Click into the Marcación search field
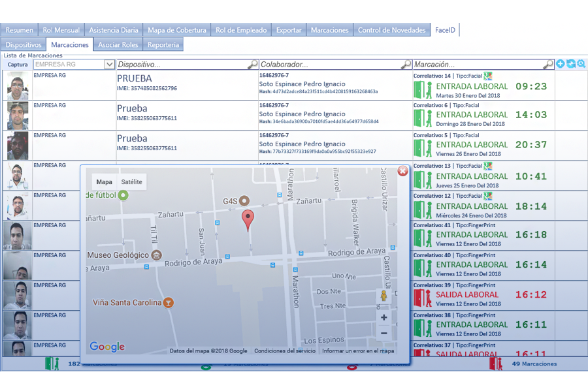 click(477, 65)
